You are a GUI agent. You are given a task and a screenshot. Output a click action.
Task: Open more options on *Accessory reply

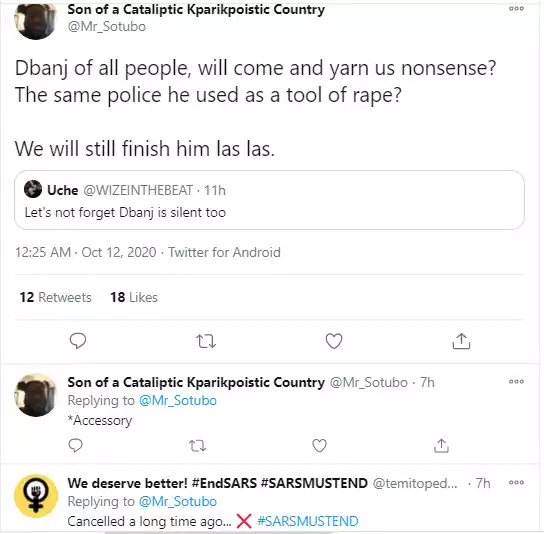click(516, 381)
